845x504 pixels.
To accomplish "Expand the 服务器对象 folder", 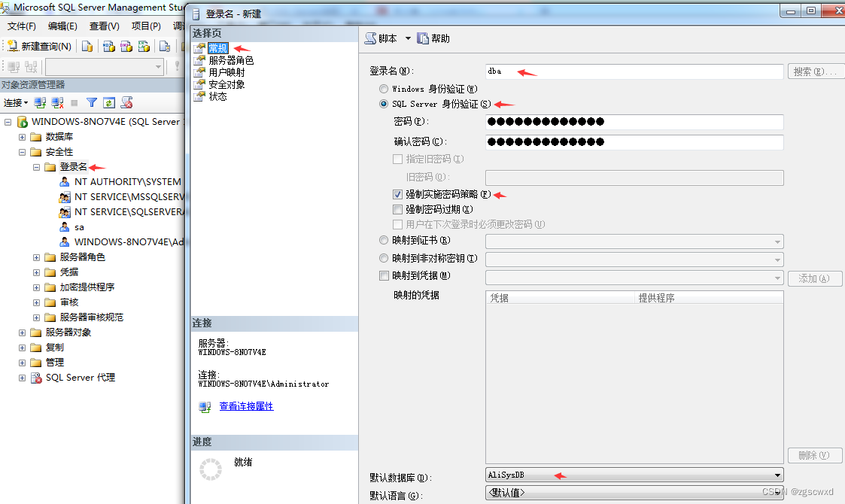I will click(x=22, y=333).
